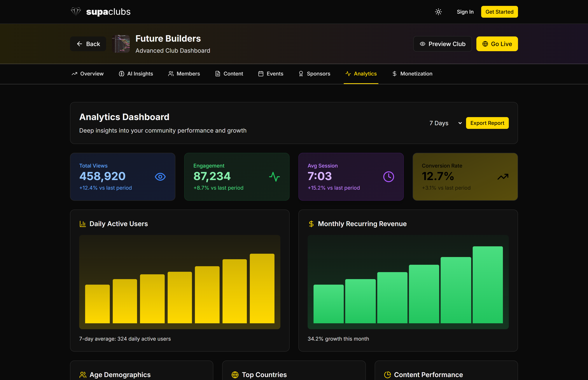Select the Members tab
The height and width of the screenshot is (380, 588).
click(184, 74)
